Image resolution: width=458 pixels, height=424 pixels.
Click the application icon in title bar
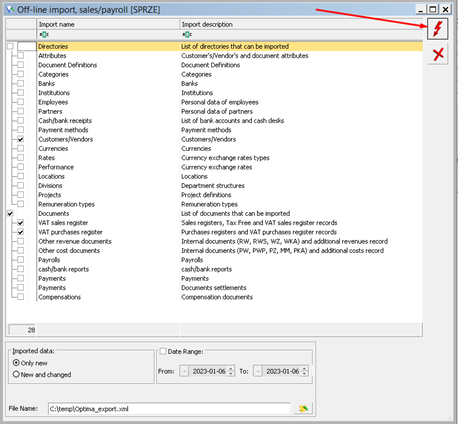pyautogui.click(x=10, y=10)
